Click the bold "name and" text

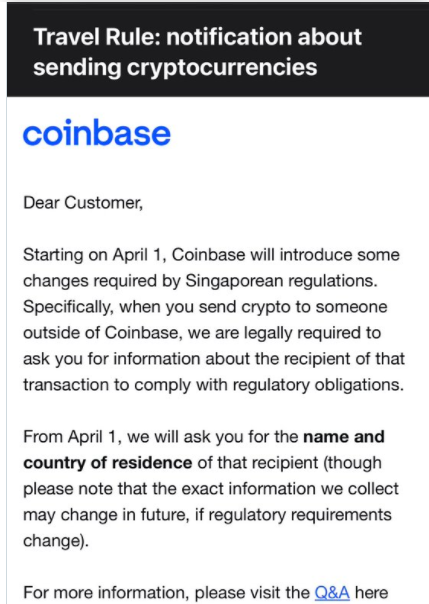click(344, 437)
